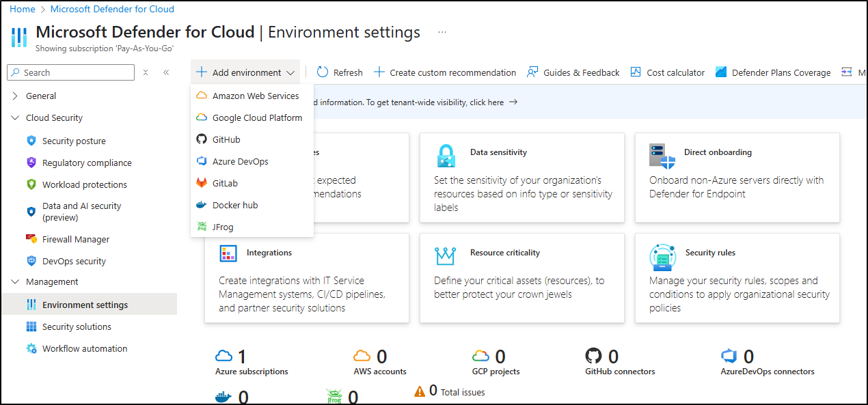Click the Workflow automation gear icon
The width and height of the screenshot is (868, 405).
coord(31,348)
